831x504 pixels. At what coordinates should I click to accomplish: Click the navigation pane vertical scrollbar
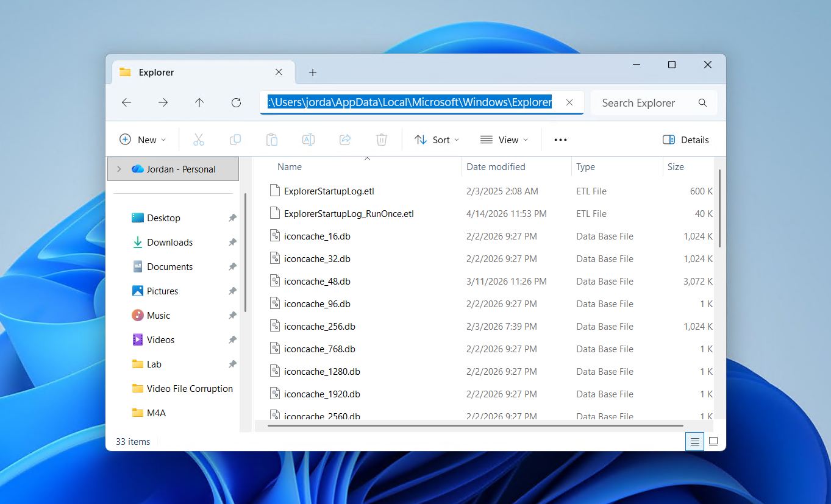[245, 252]
